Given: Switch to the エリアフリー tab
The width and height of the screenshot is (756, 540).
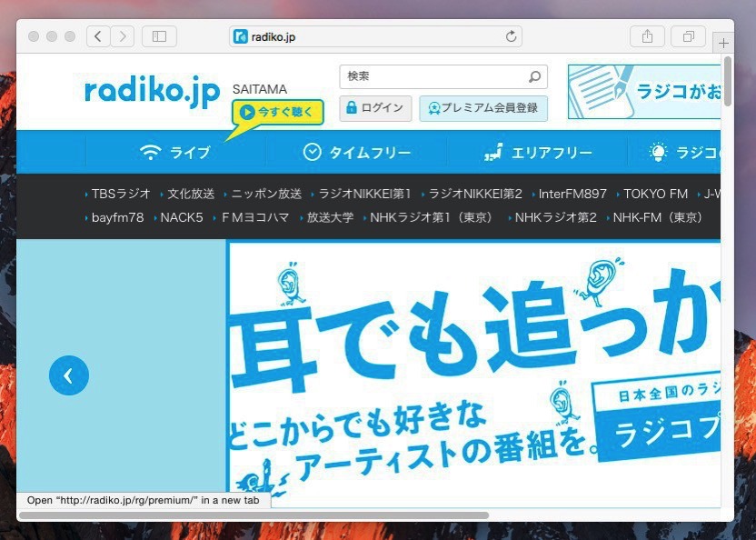Looking at the screenshot, I should coord(538,153).
